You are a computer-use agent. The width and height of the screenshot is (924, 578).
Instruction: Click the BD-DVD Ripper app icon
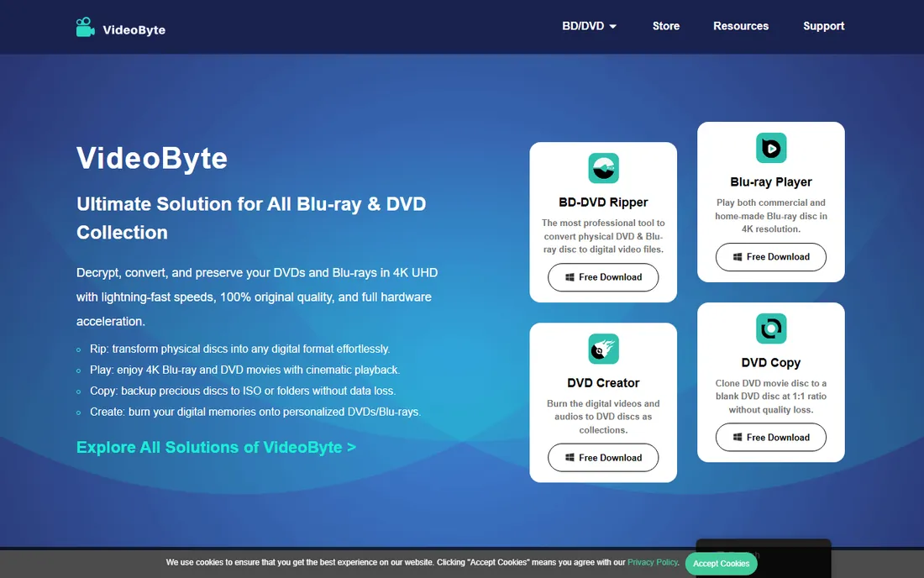tap(603, 169)
